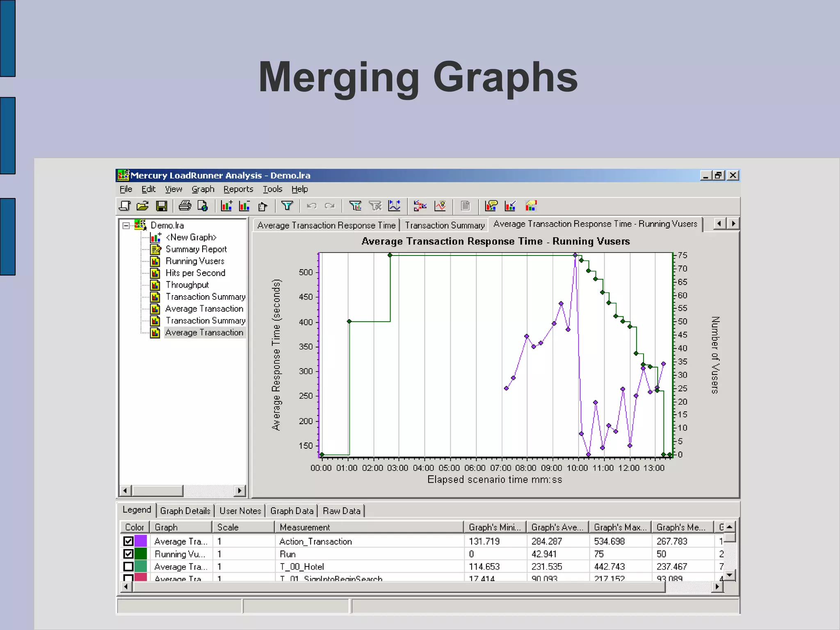Click tree panel scroll-right arrow
Screen dimensions: 840x630
(240, 490)
